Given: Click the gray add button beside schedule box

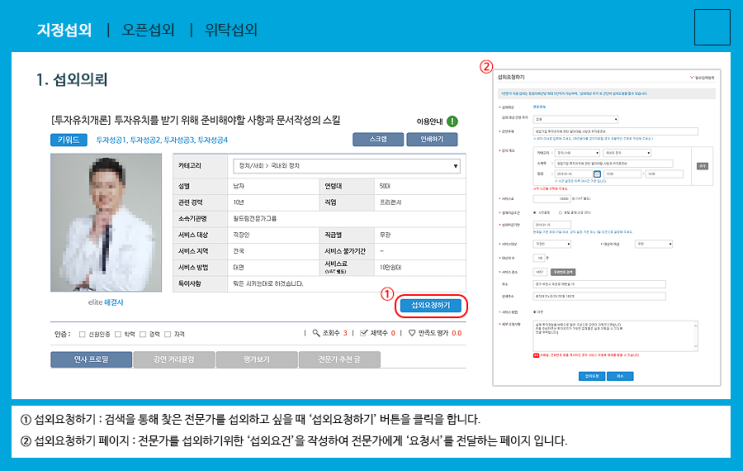Looking at the screenshot, I should [702, 166].
